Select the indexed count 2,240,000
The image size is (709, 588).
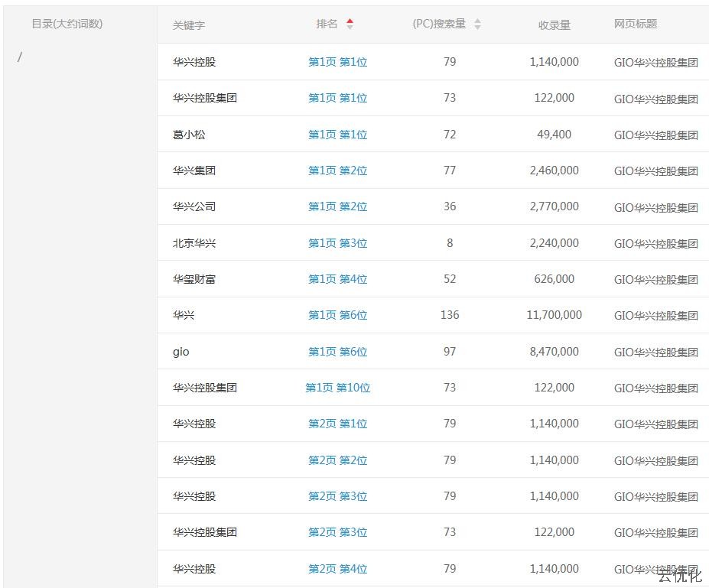555,243
